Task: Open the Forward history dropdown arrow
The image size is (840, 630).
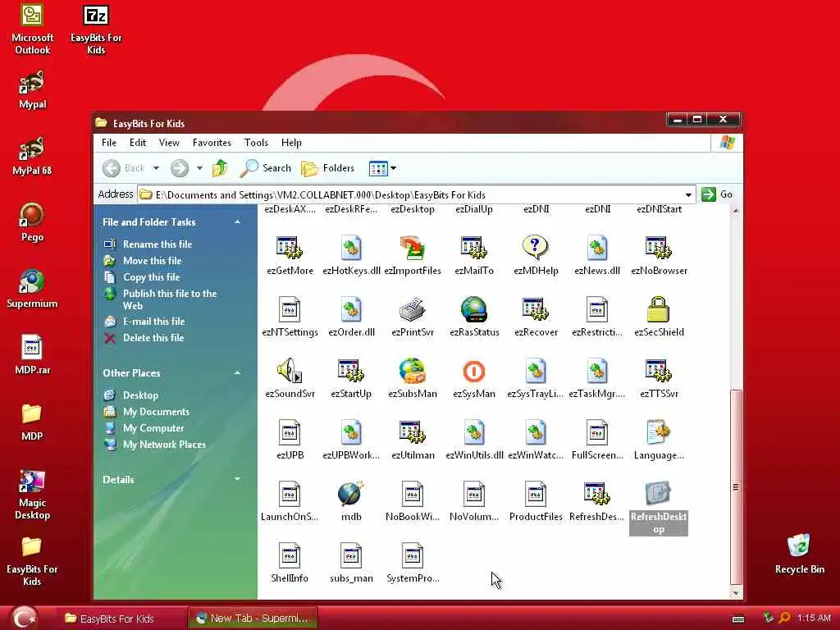Action: pos(199,168)
